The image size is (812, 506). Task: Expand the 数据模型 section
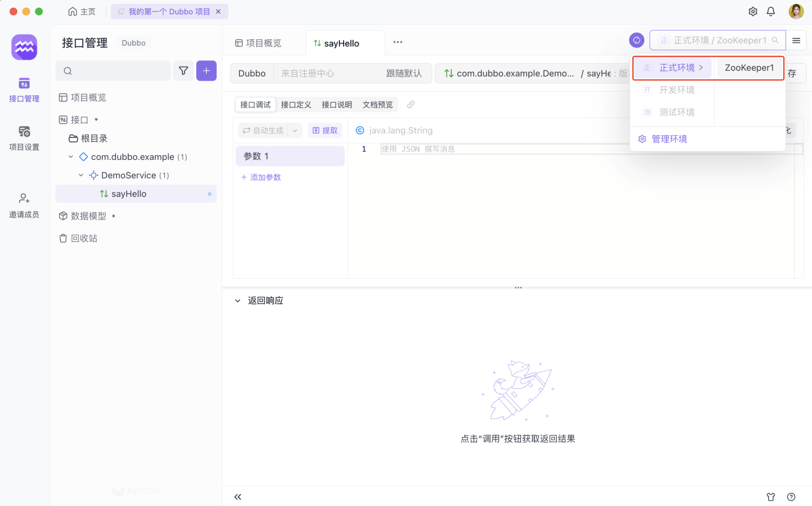(x=114, y=216)
